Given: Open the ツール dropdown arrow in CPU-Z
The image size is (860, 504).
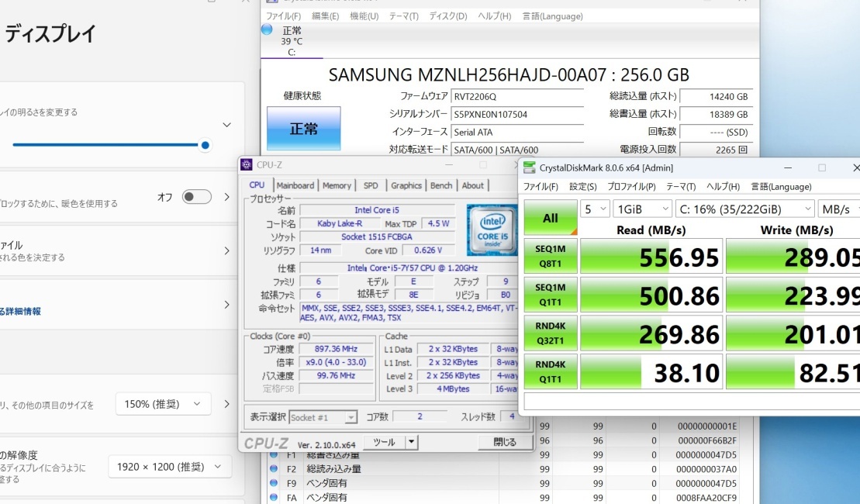Looking at the screenshot, I should (x=411, y=442).
